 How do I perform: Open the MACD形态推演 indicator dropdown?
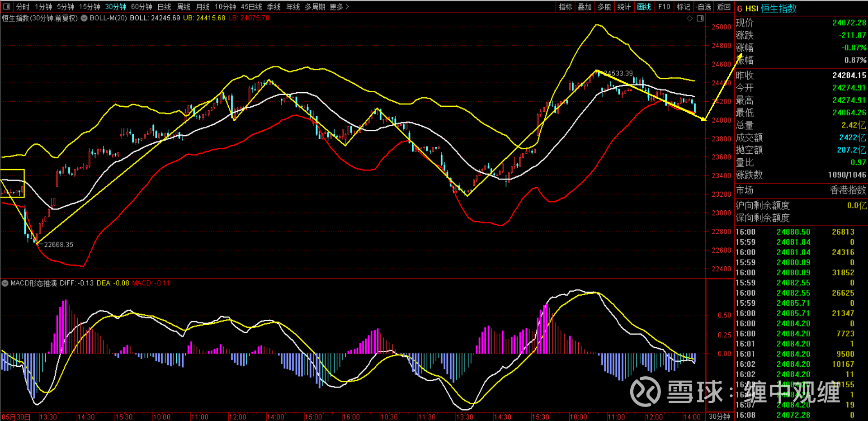(x=5, y=284)
